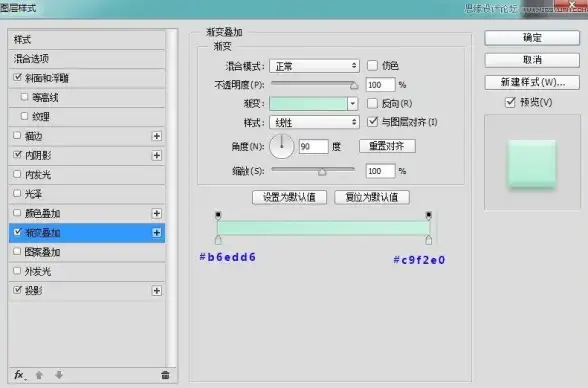Add another 描边 stroke effect plus icon

(x=157, y=136)
